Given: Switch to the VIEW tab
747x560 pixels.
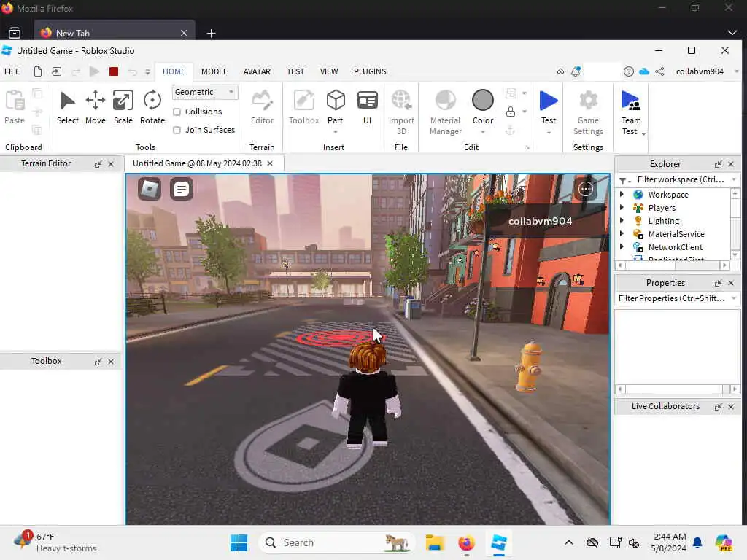Looking at the screenshot, I should coord(329,71).
